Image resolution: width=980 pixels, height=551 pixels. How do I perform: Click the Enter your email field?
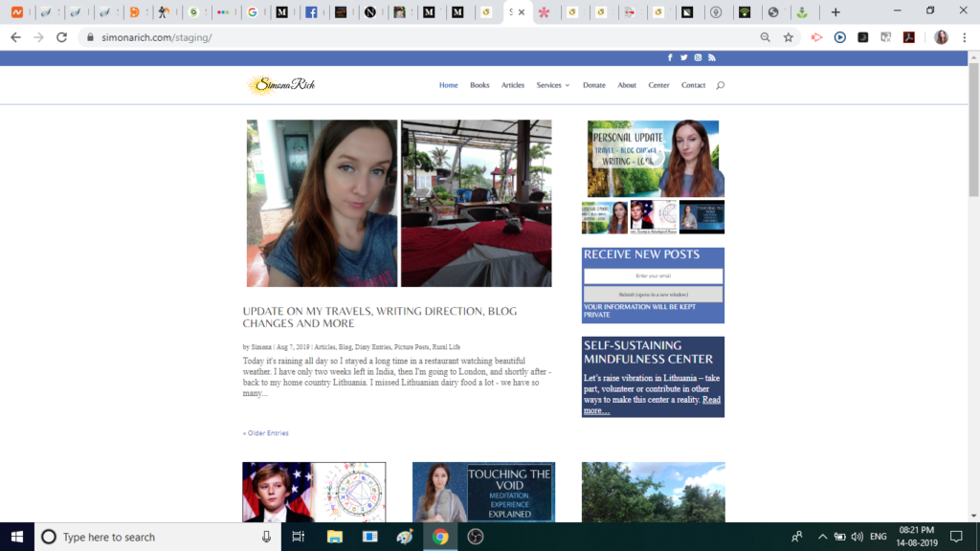[653, 275]
